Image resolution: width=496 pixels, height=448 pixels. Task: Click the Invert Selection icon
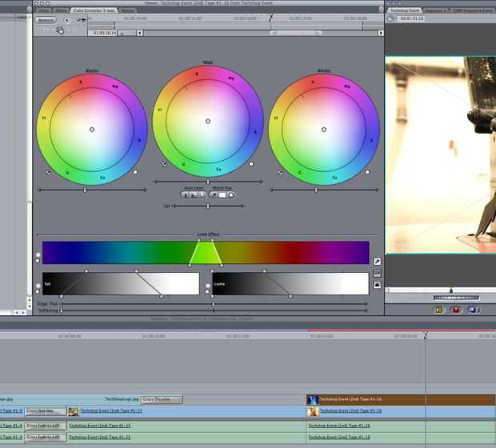(x=378, y=285)
